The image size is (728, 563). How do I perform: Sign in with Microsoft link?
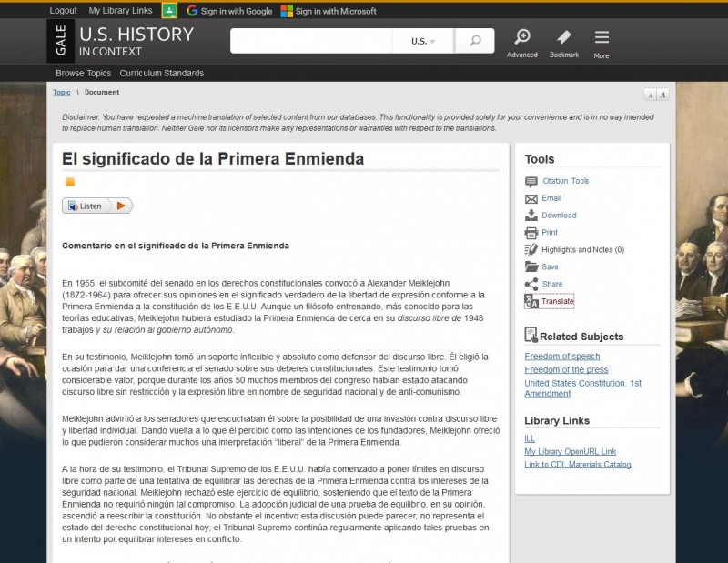(x=336, y=11)
